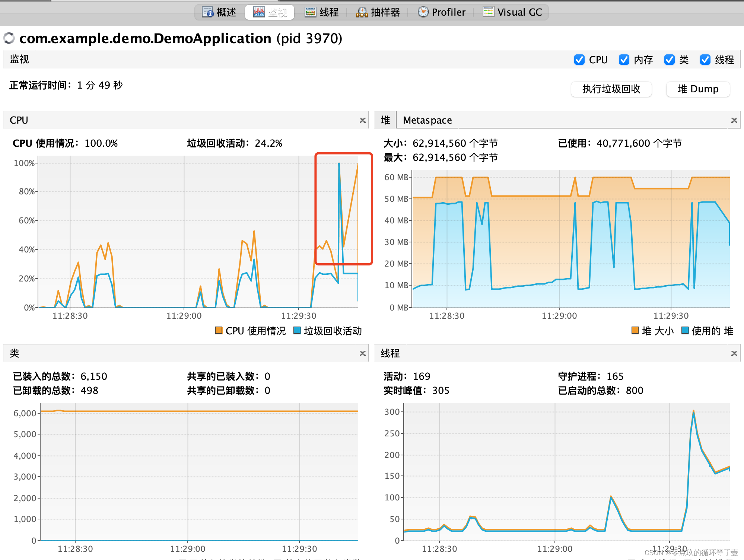Click the 概述 tab icon
The image size is (744, 560).
pyautogui.click(x=207, y=12)
